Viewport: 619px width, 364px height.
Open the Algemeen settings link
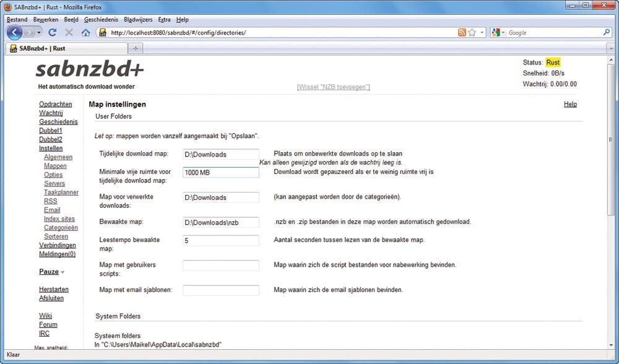coord(58,157)
